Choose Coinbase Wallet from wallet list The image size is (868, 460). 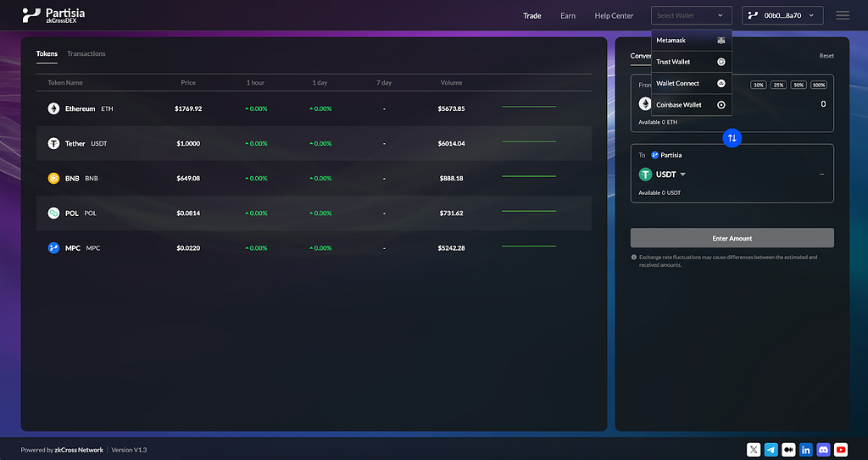coord(692,104)
